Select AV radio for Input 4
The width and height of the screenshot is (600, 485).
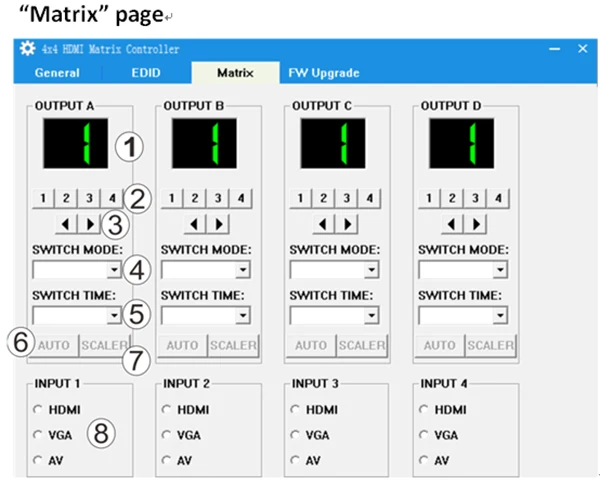click(x=423, y=460)
